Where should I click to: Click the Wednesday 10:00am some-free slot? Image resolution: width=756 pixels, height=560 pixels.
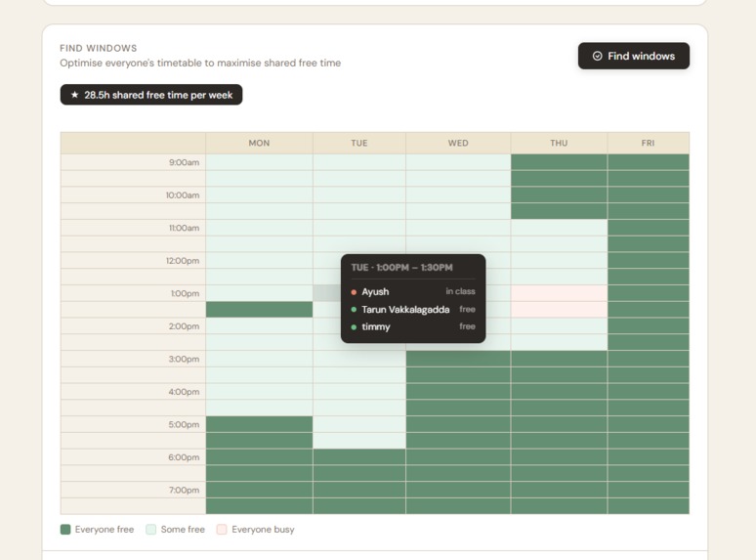pyautogui.click(x=458, y=194)
